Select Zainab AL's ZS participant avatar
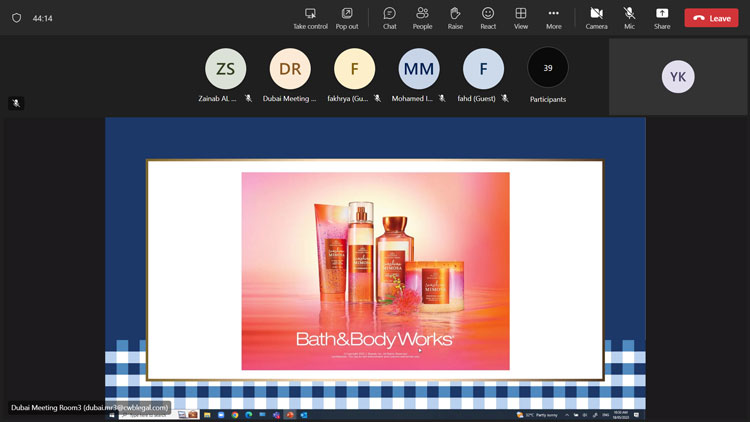The width and height of the screenshot is (750, 422). pyautogui.click(x=226, y=69)
